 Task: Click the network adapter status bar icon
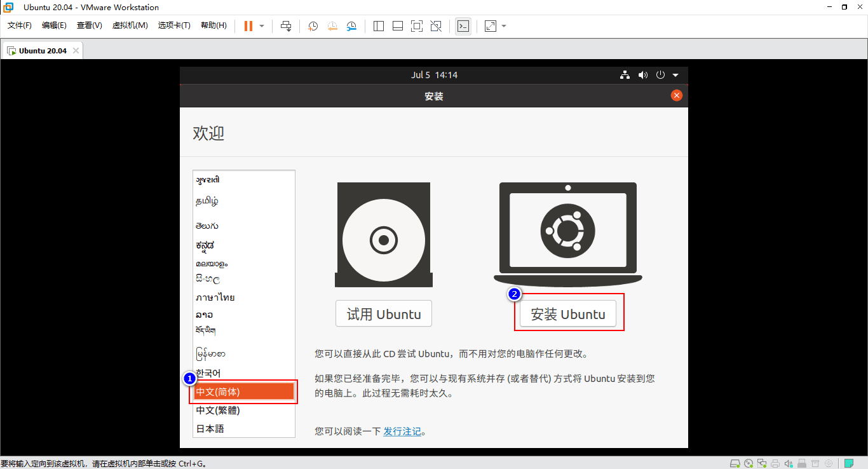point(762,463)
